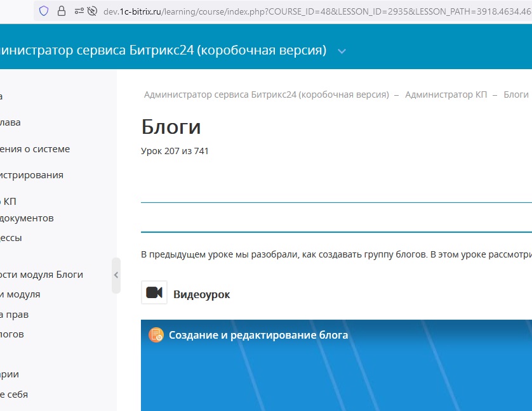Select sidebar item ending 'документов'
The height and width of the screenshot is (411, 532).
[x=27, y=218]
